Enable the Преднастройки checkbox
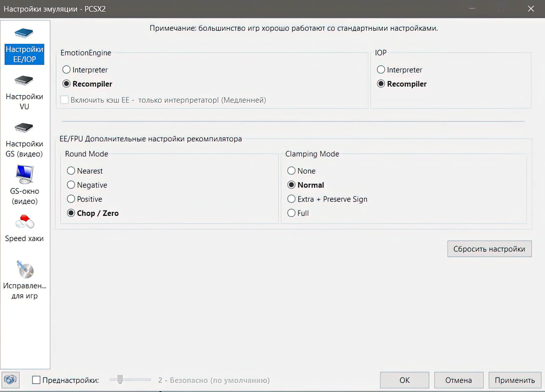Viewport: 545px width, 392px height. tap(36, 380)
